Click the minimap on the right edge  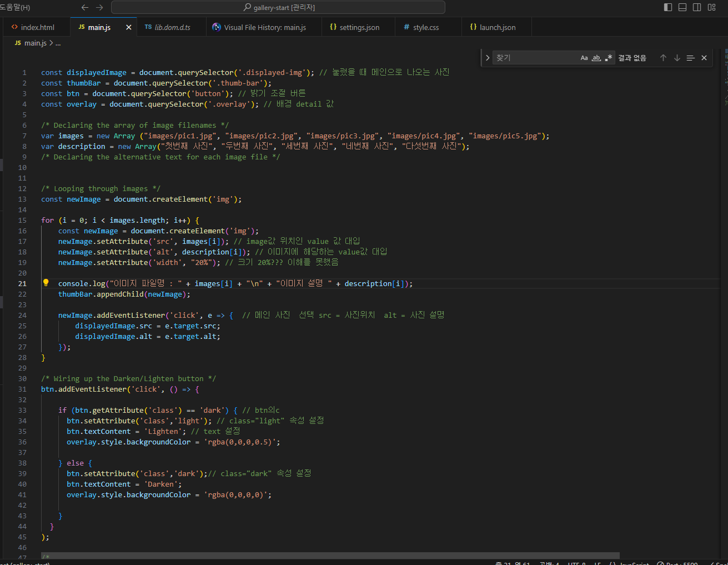point(725,78)
